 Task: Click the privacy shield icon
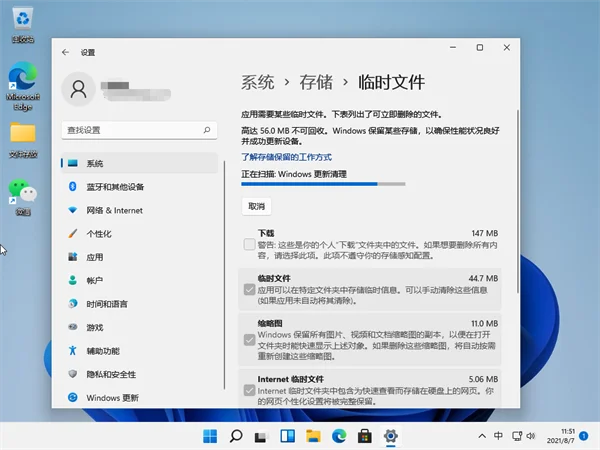[x=72, y=374]
